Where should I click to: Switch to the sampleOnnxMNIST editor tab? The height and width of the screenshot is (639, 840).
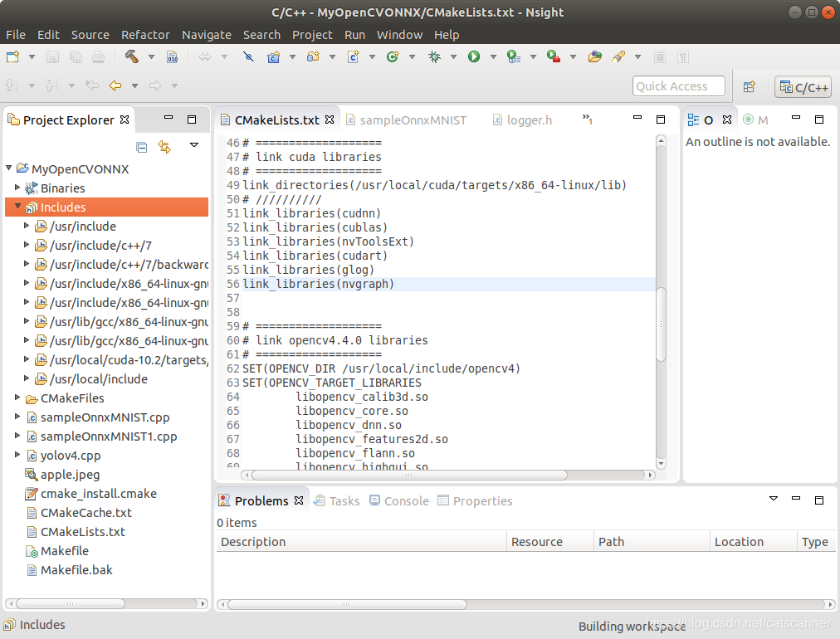point(406,120)
